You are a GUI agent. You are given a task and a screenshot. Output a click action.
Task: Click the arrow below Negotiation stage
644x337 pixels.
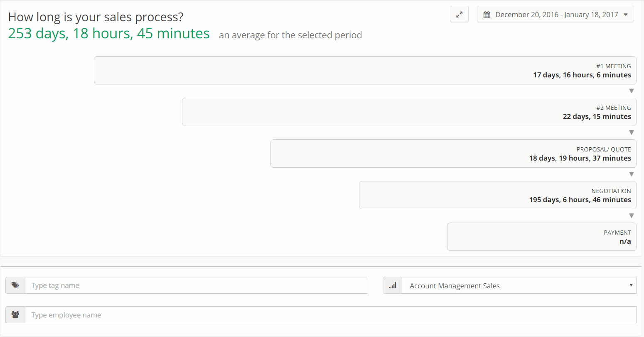(632, 216)
